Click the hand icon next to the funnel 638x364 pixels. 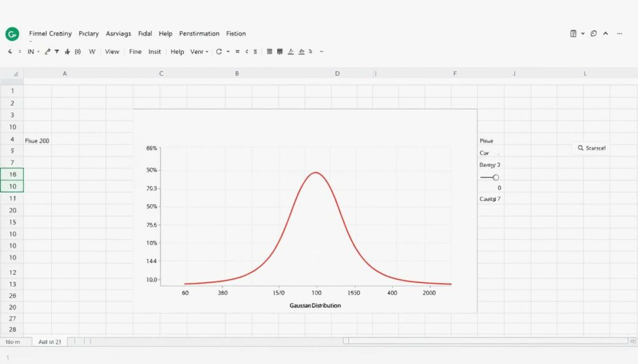pyautogui.click(x=67, y=52)
